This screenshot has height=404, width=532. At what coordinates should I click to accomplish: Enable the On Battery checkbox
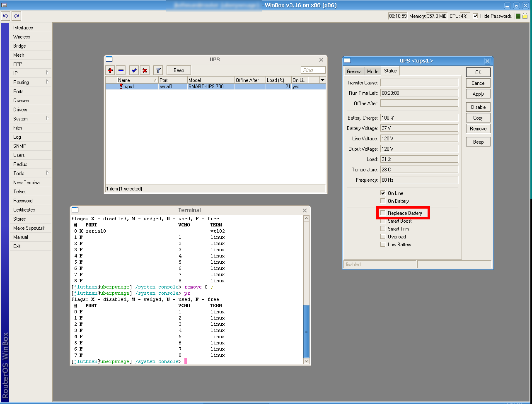[x=382, y=201]
